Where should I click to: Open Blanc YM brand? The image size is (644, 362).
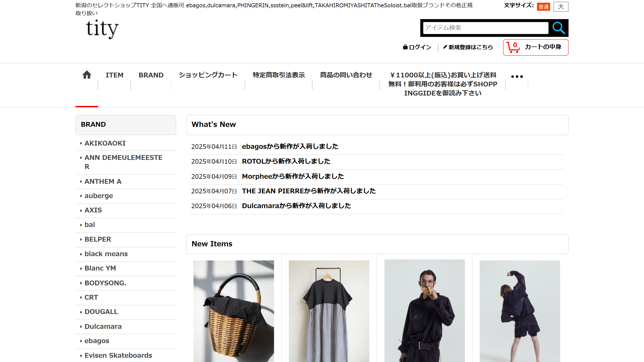(100, 268)
